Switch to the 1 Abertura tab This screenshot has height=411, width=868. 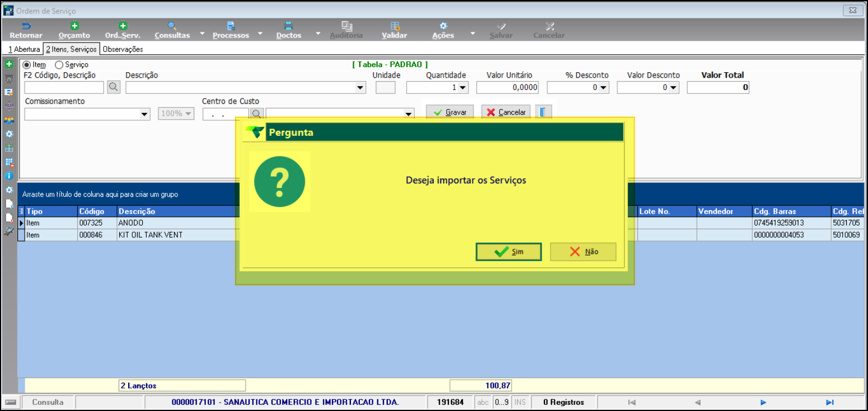[x=24, y=49]
